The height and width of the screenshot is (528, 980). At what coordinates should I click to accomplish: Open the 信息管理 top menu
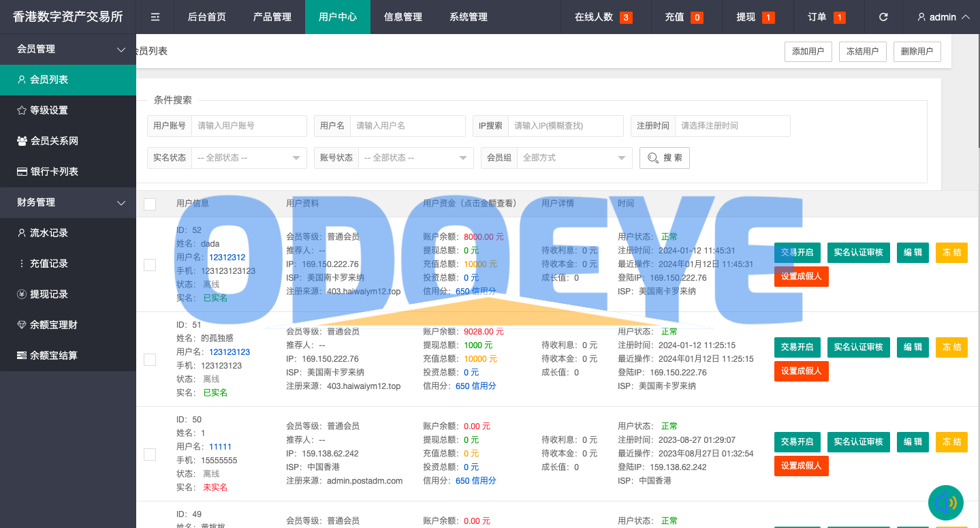point(403,17)
